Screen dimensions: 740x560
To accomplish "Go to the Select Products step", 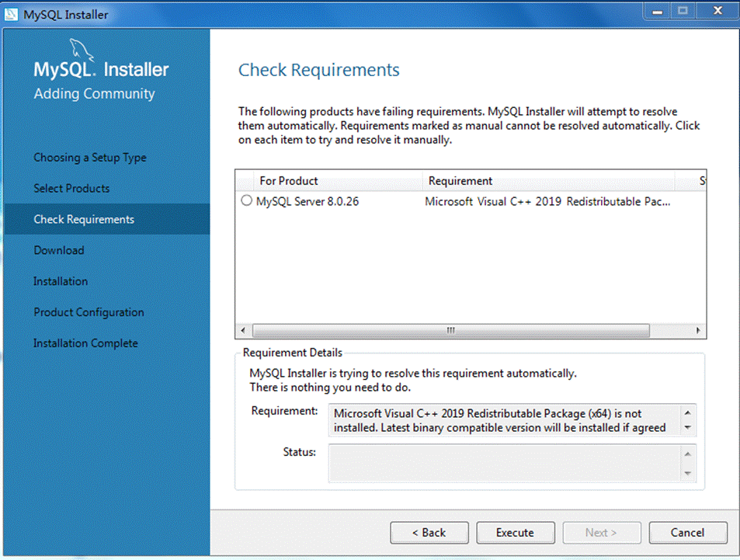I will (x=71, y=189).
